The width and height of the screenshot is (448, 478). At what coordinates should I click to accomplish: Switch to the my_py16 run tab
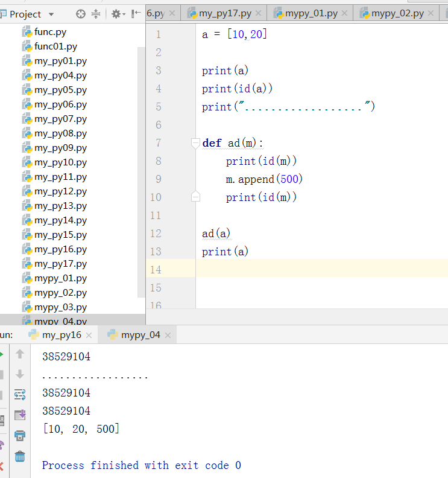click(62, 335)
